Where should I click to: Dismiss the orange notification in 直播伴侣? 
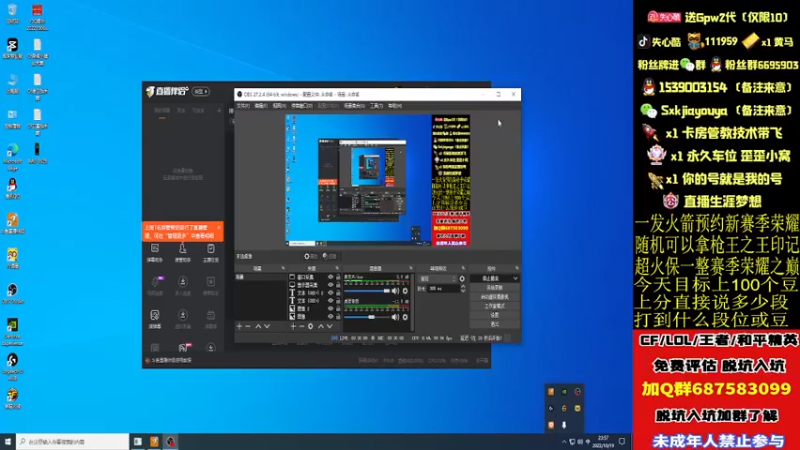[x=219, y=228]
